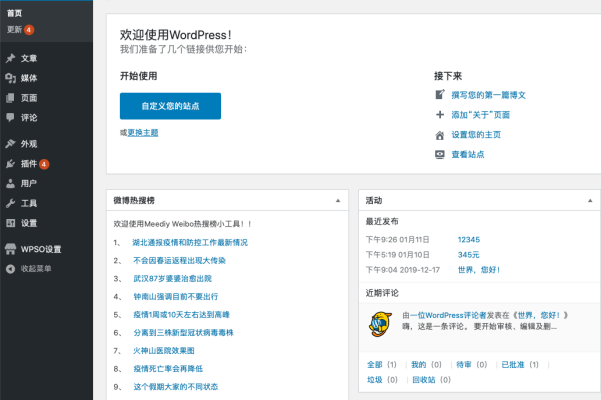Open hot topic 疫情1周或10天左右达到高峰
The width and height of the screenshot is (601, 400).
[x=181, y=315]
